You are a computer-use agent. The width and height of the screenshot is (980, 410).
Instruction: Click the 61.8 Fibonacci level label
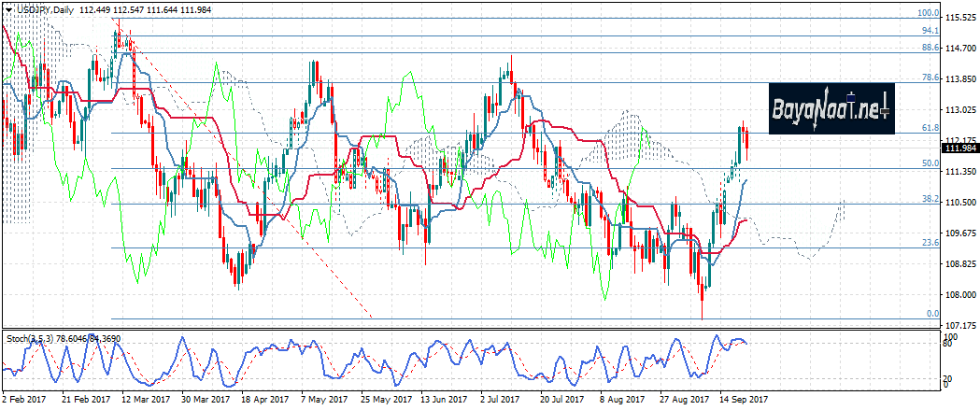click(930, 127)
